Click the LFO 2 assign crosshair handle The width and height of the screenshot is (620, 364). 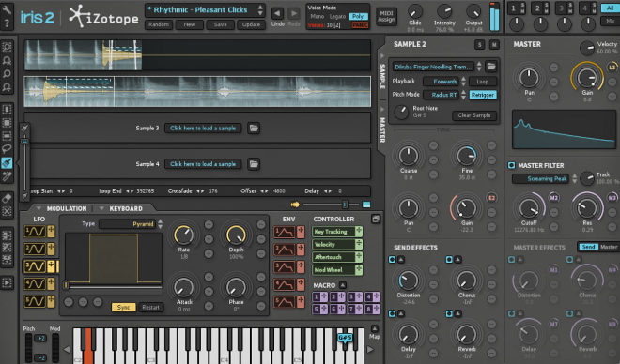51,250
